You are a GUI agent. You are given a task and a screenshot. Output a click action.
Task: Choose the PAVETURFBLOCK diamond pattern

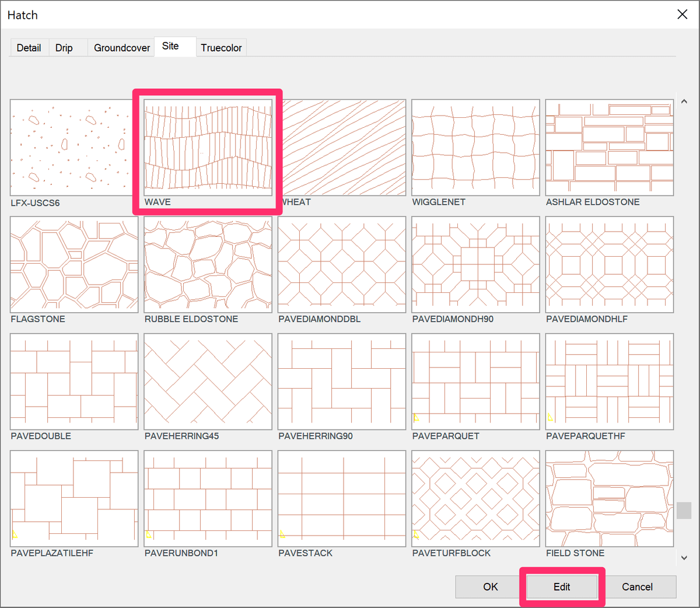(475, 498)
